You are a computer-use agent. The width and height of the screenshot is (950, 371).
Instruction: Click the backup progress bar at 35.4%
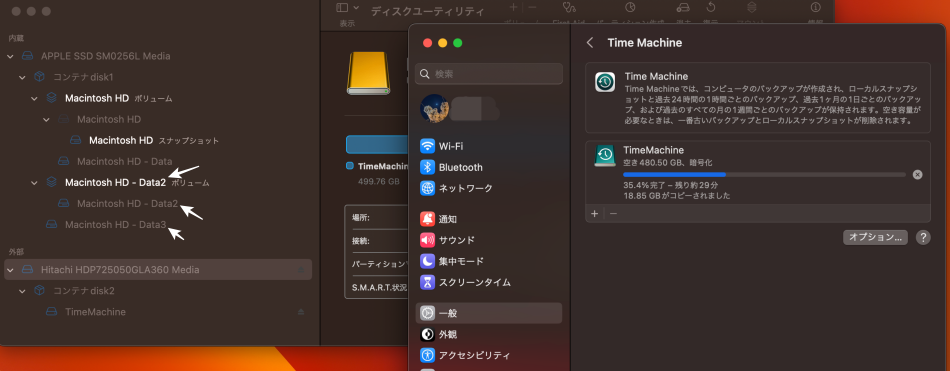click(x=765, y=175)
